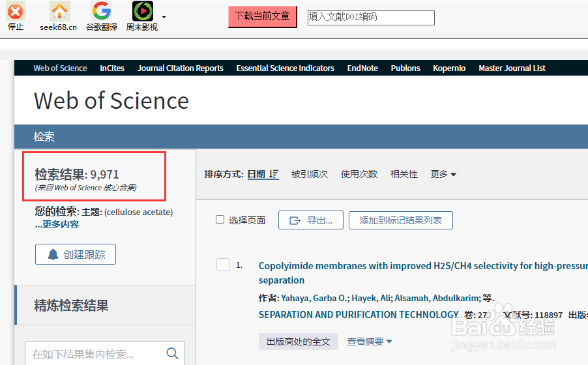The height and width of the screenshot is (365, 588).
Task: Click 添加到标记结果列表 button
Action: (400, 220)
